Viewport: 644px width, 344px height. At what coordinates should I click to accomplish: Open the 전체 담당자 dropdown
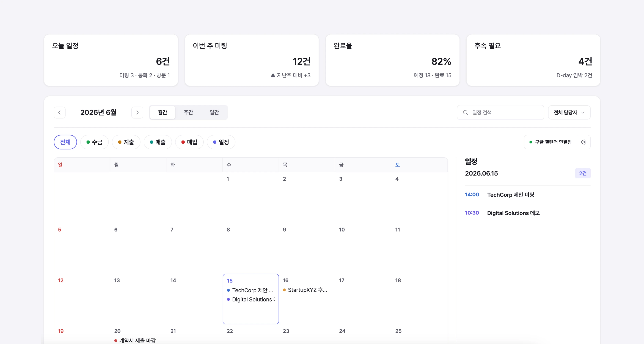click(x=569, y=112)
